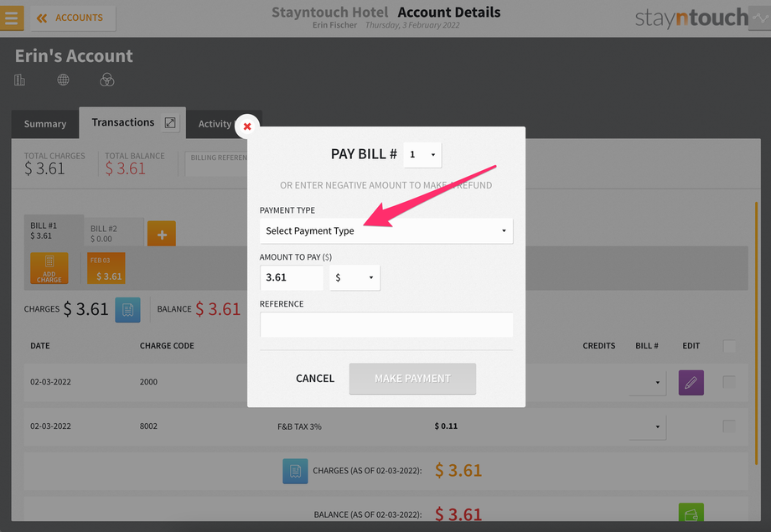Viewport: 771px width, 532px height.
Task: Open the Bill # dropdown for charge 8002
Action: coord(648,426)
